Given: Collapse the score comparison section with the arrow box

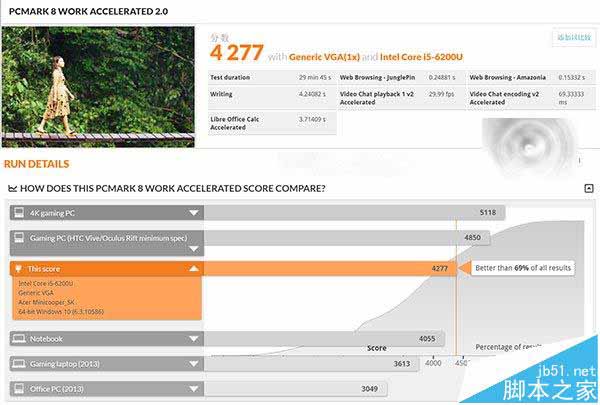Looking at the screenshot, I should pyautogui.click(x=589, y=188).
